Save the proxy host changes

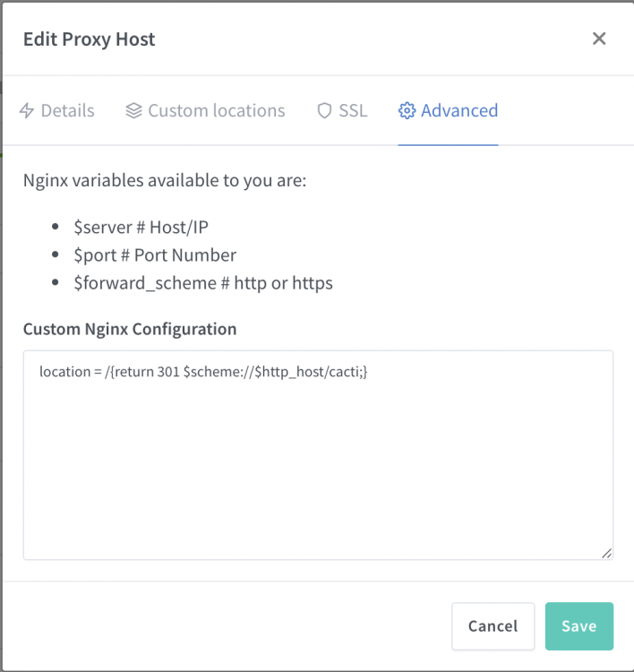(579, 626)
